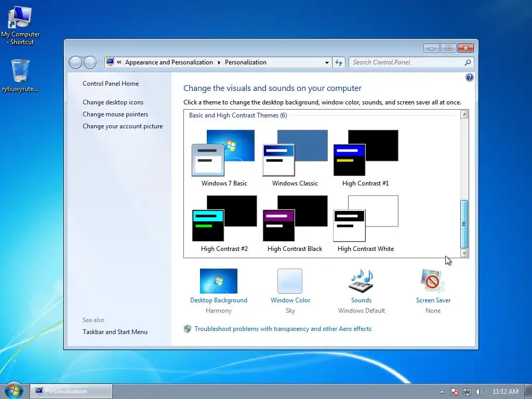
Task: Click the Show desktop button at taskbar end
Action: (x=528, y=391)
